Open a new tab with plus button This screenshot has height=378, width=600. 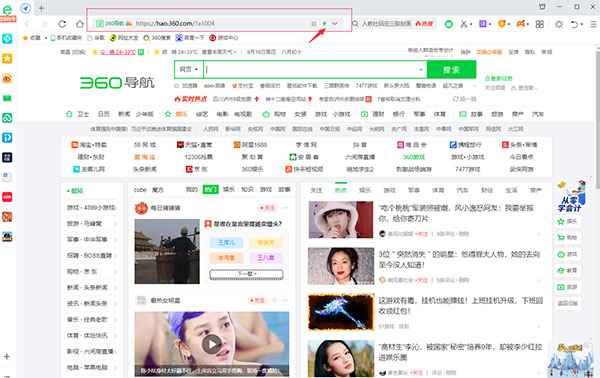pos(41,8)
